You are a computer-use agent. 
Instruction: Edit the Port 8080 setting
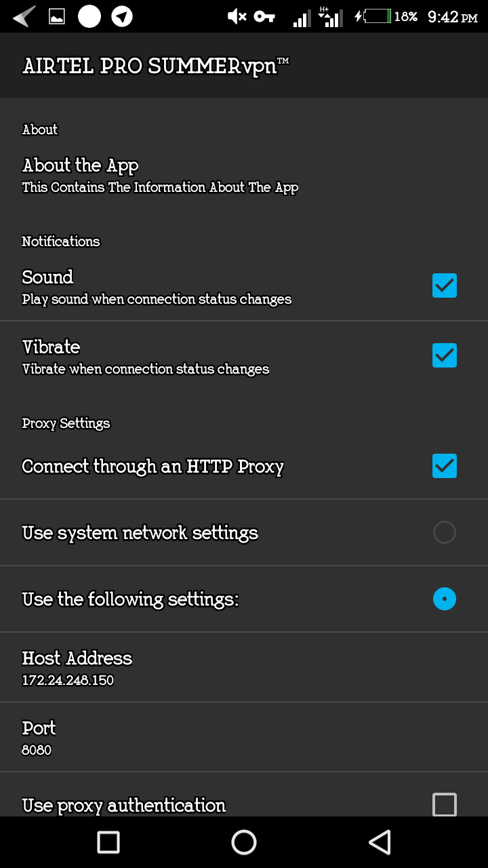coord(39,737)
